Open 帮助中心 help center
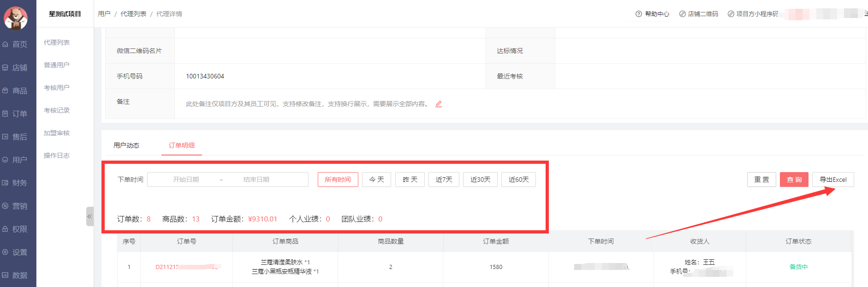This screenshot has height=287, width=868. coord(653,14)
